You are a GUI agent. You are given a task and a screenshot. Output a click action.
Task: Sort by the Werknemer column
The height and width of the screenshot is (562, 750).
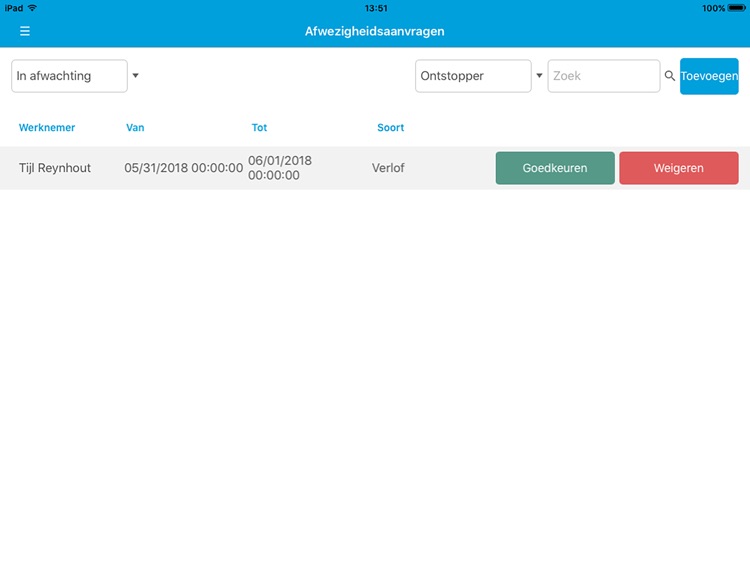click(x=47, y=128)
